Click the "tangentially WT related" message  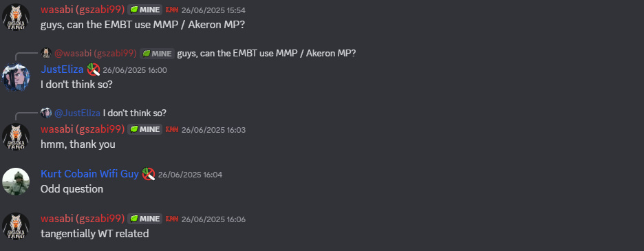pos(94,234)
